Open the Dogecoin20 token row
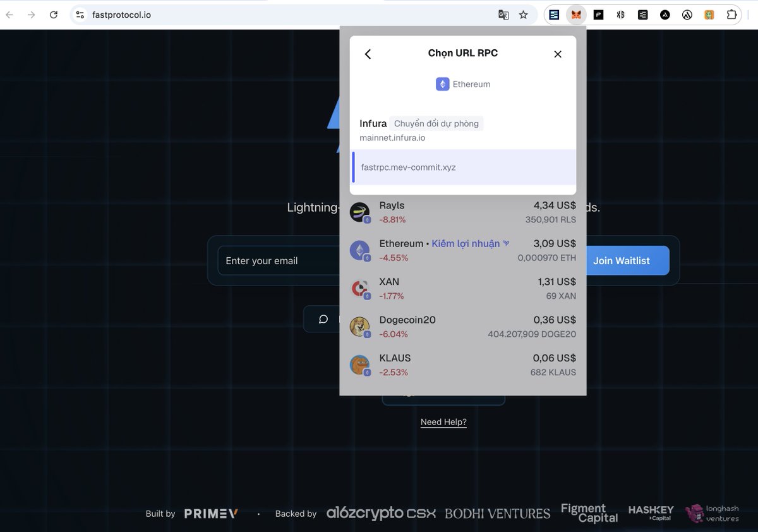758x532 pixels. (463, 327)
